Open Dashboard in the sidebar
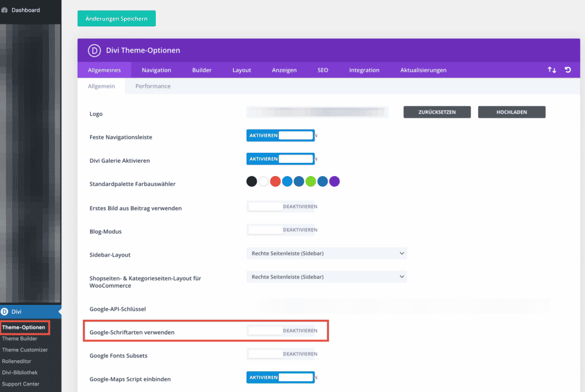Viewport: 585px width, 392px height. click(x=25, y=10)
